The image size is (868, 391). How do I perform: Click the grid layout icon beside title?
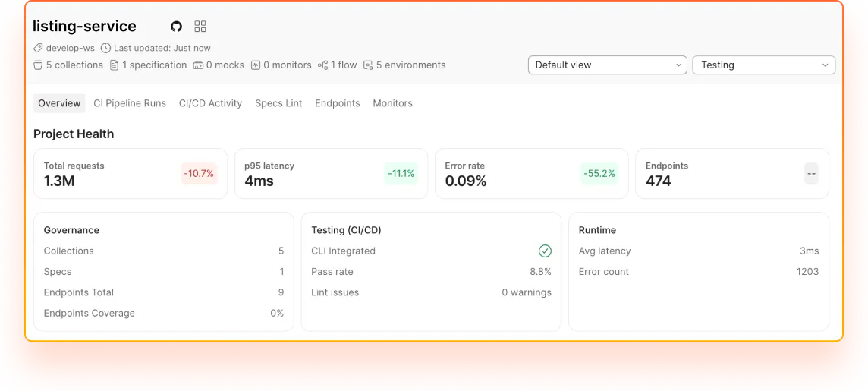click(200, 26)
